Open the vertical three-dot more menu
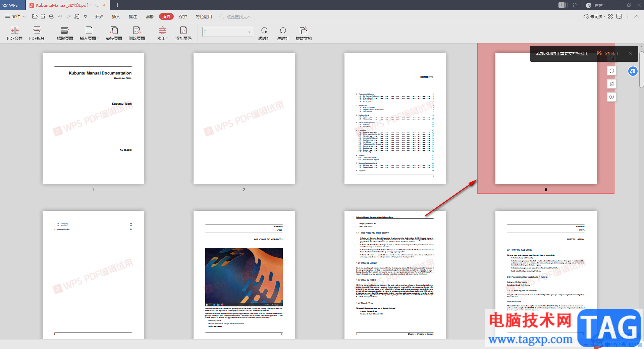 click(x=628, y=16)
